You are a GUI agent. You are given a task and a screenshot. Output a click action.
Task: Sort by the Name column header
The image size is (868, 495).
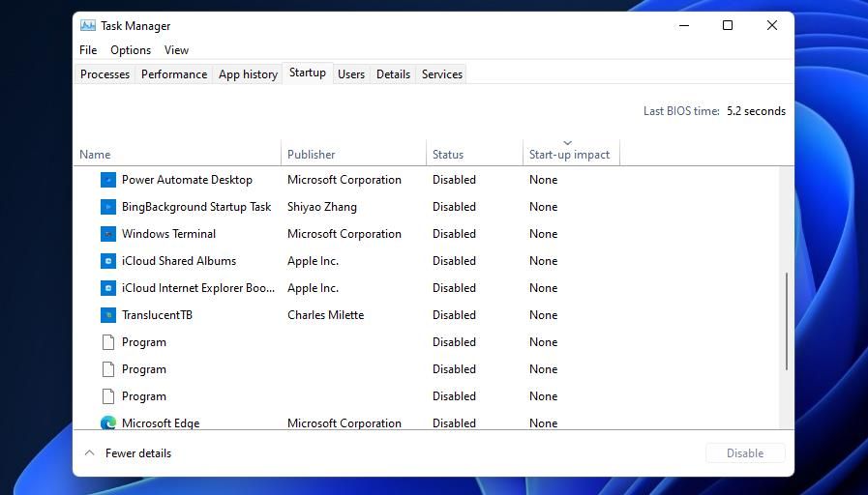coord(177,155)
